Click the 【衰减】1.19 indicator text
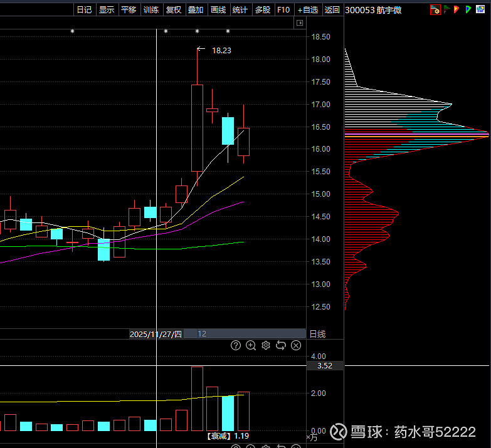491x448 pixels. (228, 436)
